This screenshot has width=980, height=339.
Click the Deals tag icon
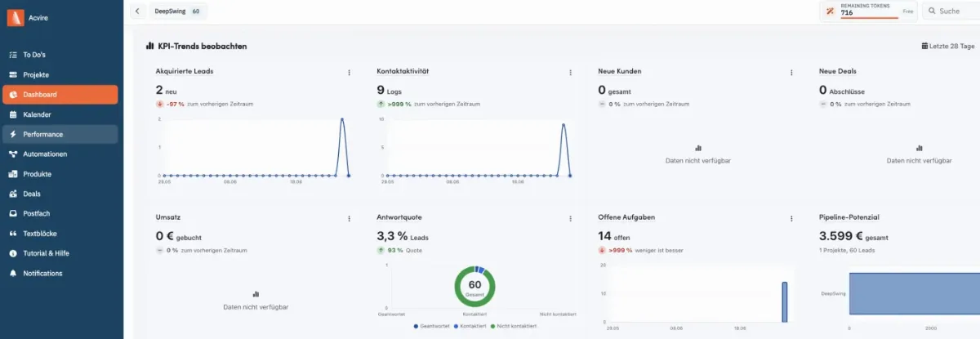coord(13,194)
